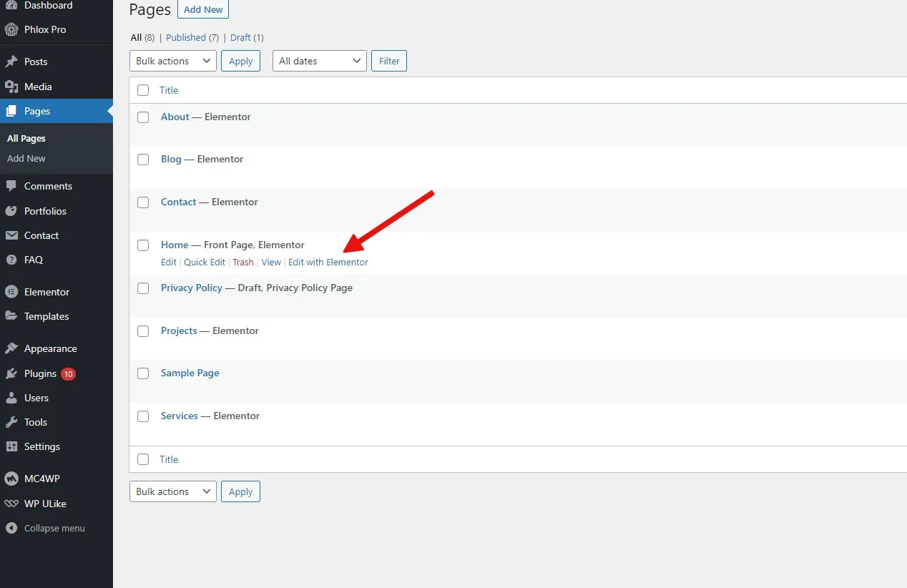Click the top Apply button
The image size is (907, 588).
(x=240, y=61)
